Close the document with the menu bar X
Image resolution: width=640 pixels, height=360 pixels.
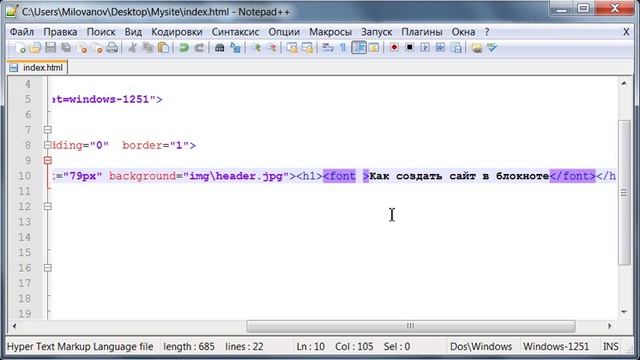click(x=626, y=32)
